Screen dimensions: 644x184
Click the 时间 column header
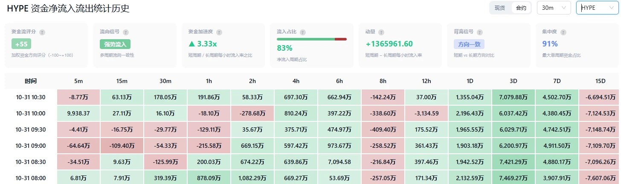pyautogui.click(x=31, y=81)
